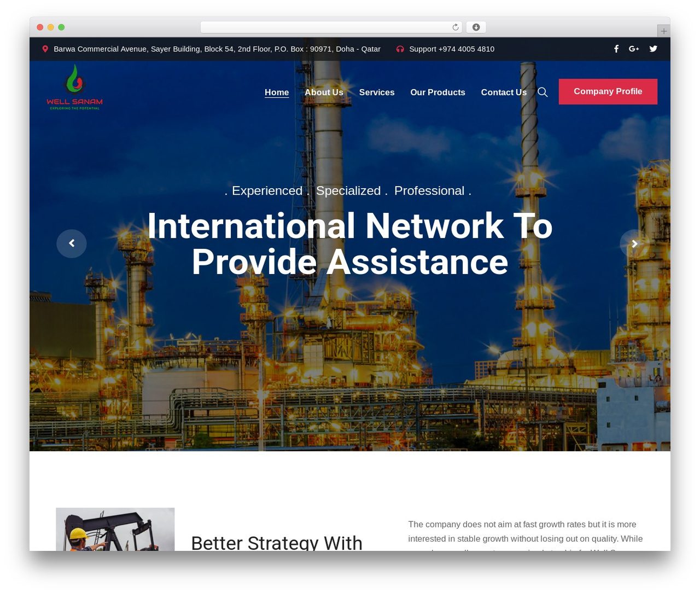Open the Services menu item
This screenshot has height=593, width=700.
(377, 92)
